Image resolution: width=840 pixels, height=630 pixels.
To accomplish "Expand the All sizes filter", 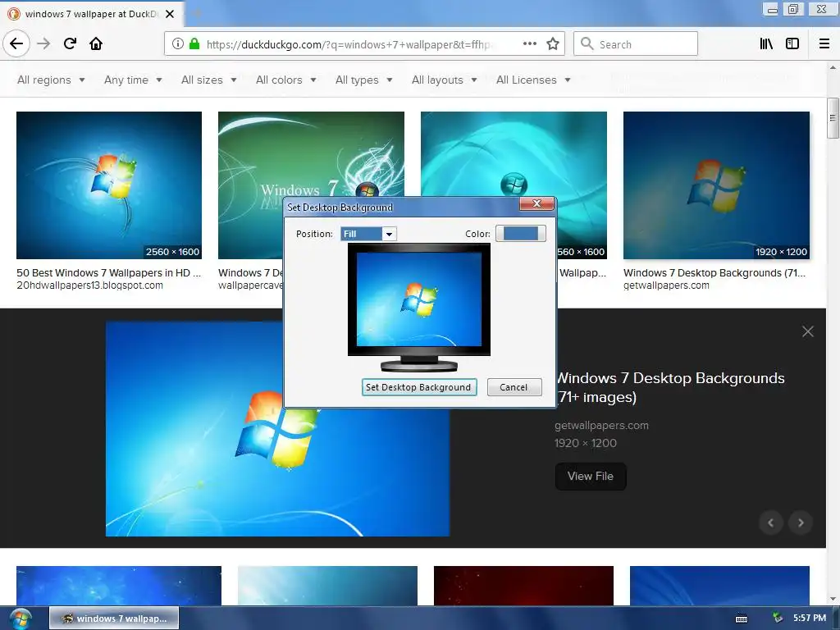I will tap(209, 80).
